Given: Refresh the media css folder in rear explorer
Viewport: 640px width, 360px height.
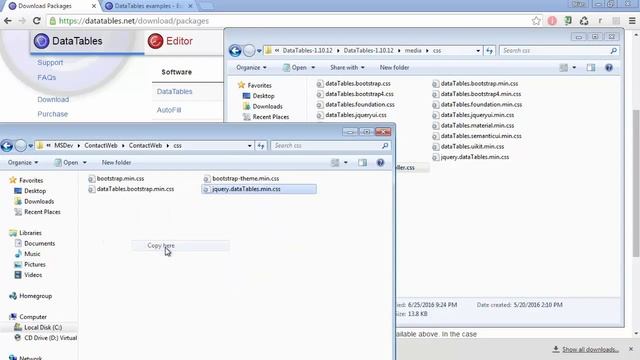Looking at the screenshot, I should tap(489, 51).
